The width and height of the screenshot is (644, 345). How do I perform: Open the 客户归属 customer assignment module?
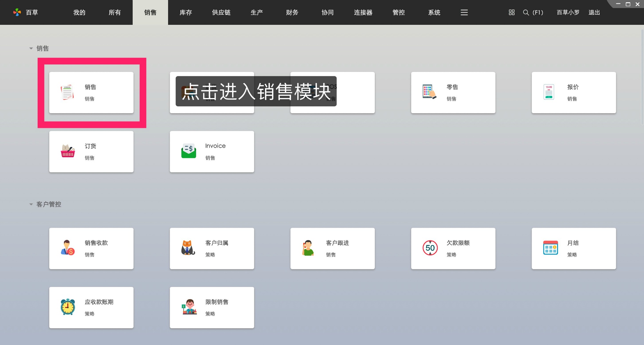click(x=212, y=248)
